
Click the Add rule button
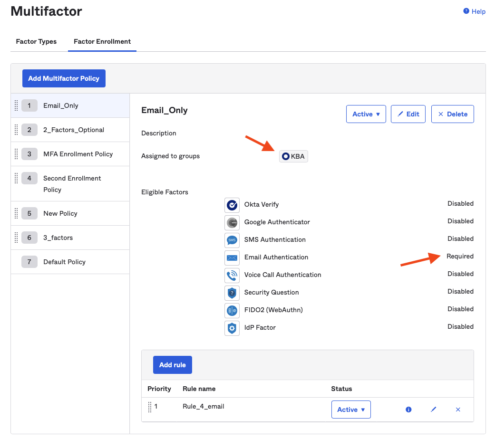pyautogui.click(x=172, y=365)
